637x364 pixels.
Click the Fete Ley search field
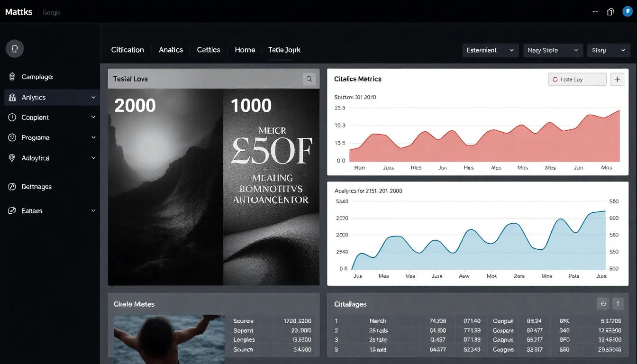(577, 80)
